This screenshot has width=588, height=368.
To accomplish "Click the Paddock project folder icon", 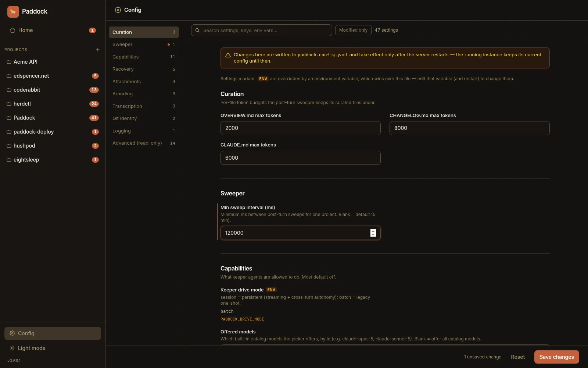I will tap(9, 118).
